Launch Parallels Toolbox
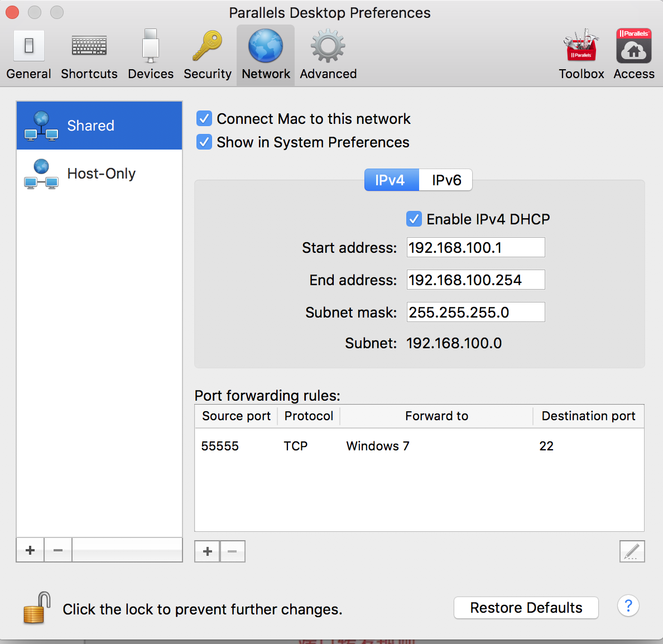The width and height of the screenshot is (663, 644). click(x=582, y=55)
